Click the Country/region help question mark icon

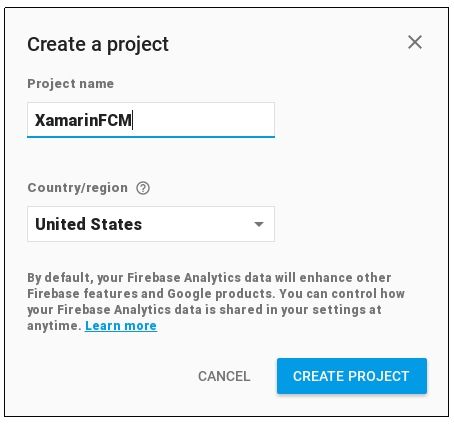143,188
